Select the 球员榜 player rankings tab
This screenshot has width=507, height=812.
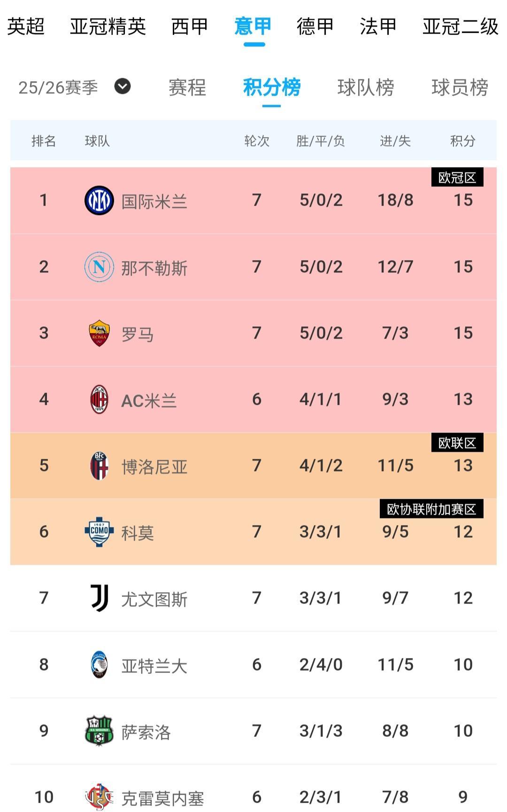tap(460, 87)
